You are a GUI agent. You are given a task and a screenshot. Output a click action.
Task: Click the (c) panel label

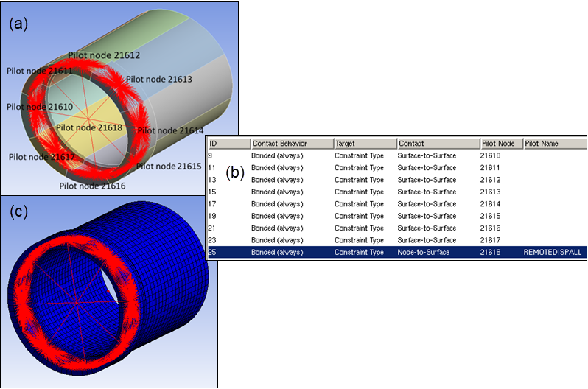coord(18,212)
